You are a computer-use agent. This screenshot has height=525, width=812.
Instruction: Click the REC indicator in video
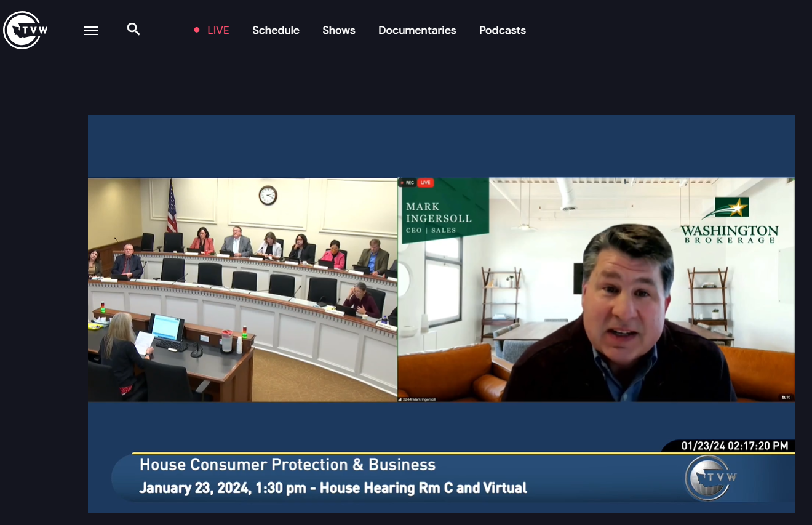click(x=407, y=183)
